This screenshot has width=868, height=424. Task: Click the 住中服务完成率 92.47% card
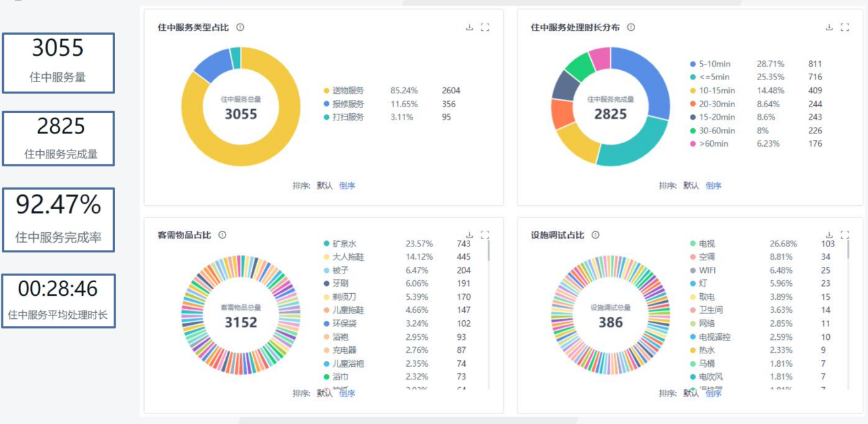pyautogui.click(x=58, y=220)
